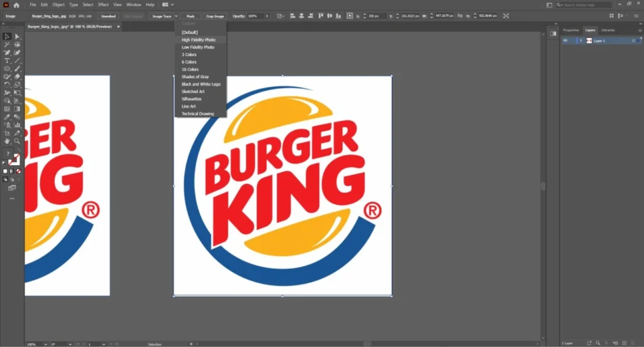
Task: Switch to Gradient fill mode button
Action: point(12,171)
